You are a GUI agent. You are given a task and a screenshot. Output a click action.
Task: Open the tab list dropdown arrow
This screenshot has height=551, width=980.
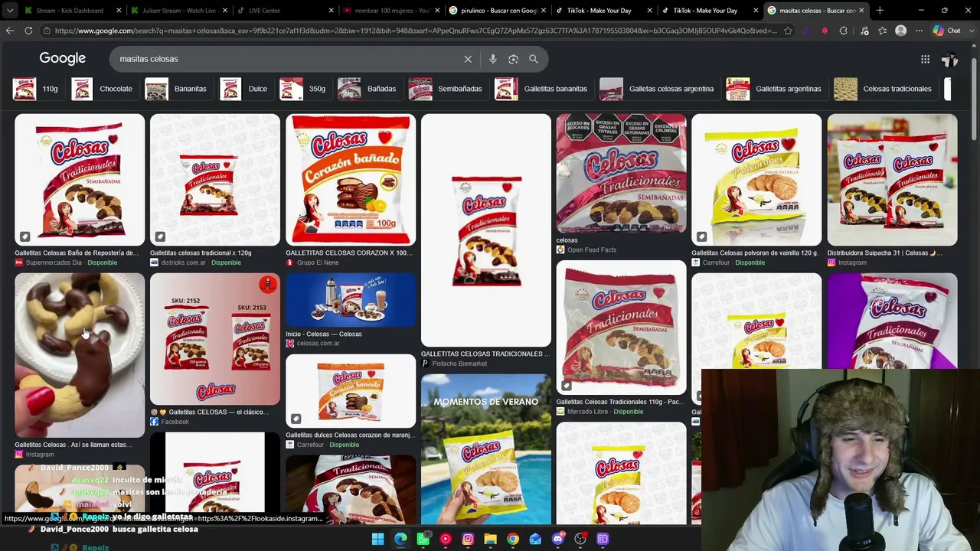pos(9,11)
